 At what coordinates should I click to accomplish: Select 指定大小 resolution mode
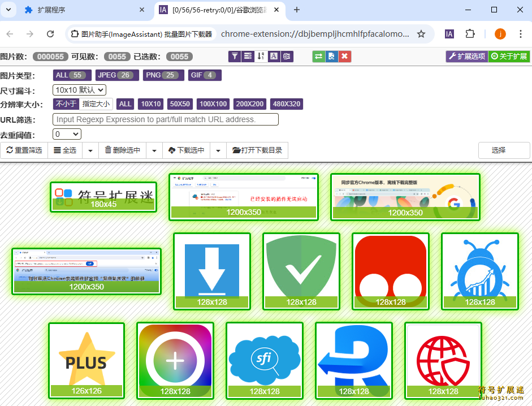(x=96, y=104)
